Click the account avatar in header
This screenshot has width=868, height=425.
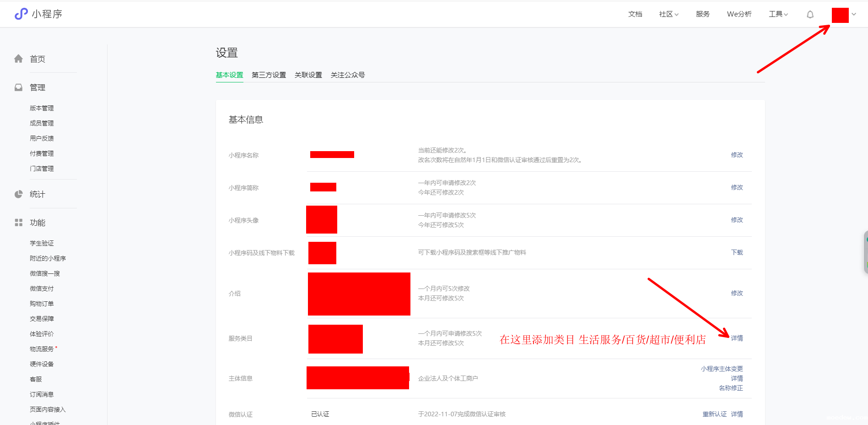pyautogui.click(x=840, y=15)
